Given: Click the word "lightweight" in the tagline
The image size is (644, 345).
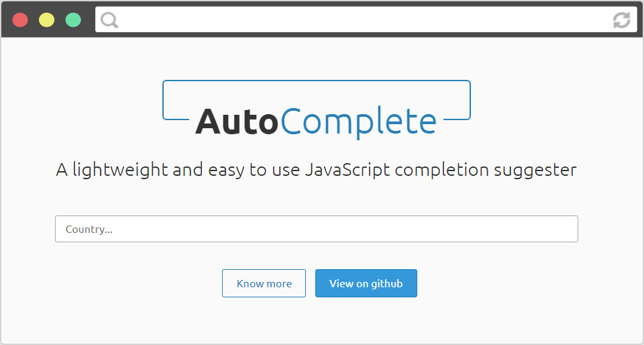Looking at the screenshot, I should (120, 170).
